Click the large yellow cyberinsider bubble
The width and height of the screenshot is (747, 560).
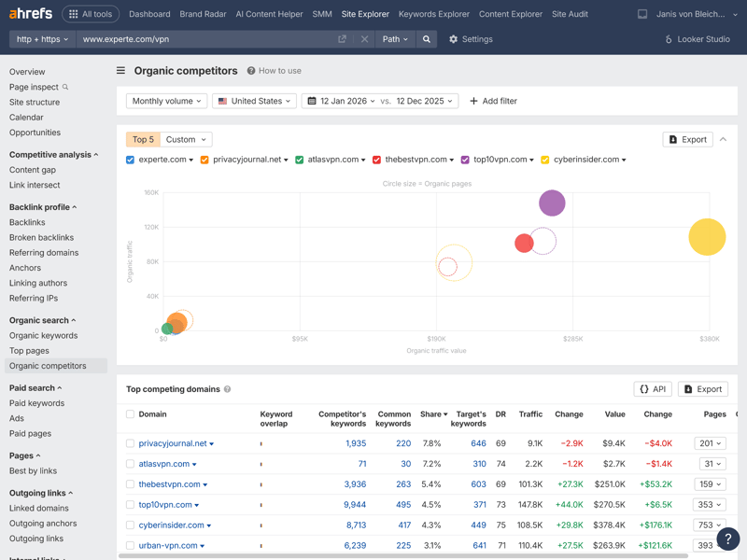click(707, 237)
